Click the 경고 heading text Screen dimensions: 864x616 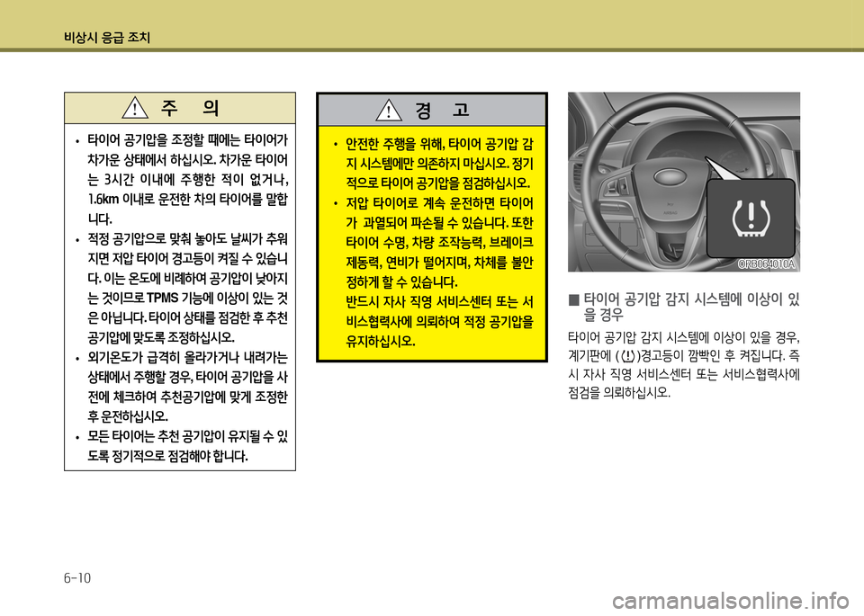tap(443, 110)
